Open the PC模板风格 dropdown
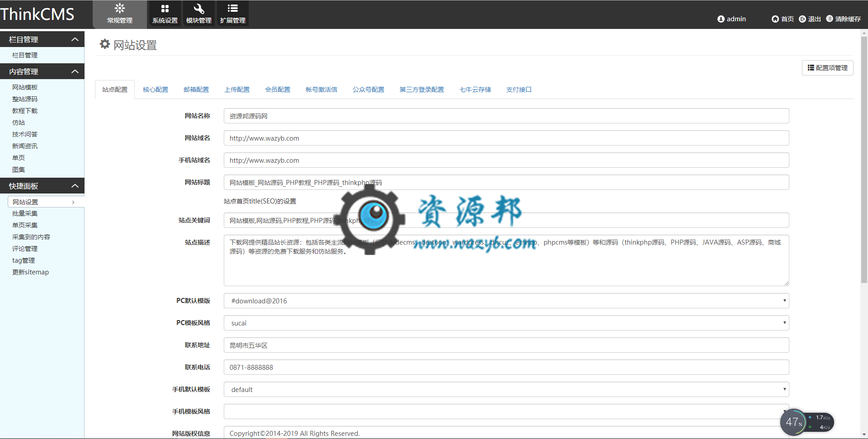 pos(506,323)
